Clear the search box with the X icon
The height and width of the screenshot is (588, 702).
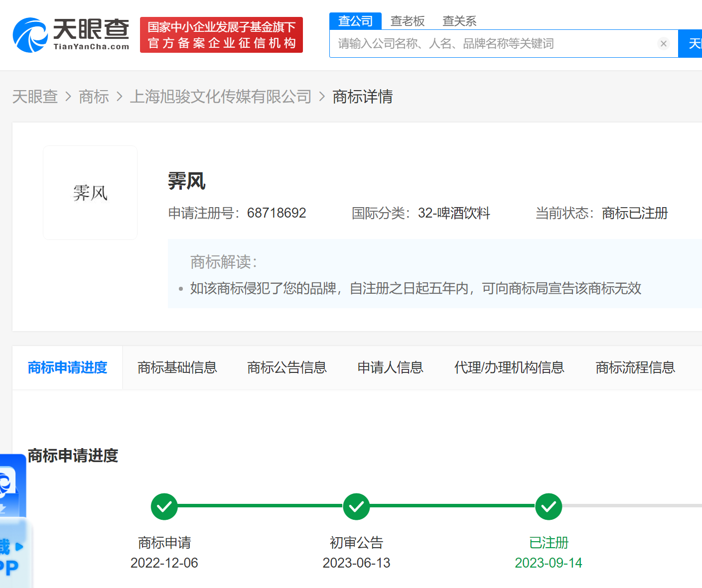(x=663, y=44)
